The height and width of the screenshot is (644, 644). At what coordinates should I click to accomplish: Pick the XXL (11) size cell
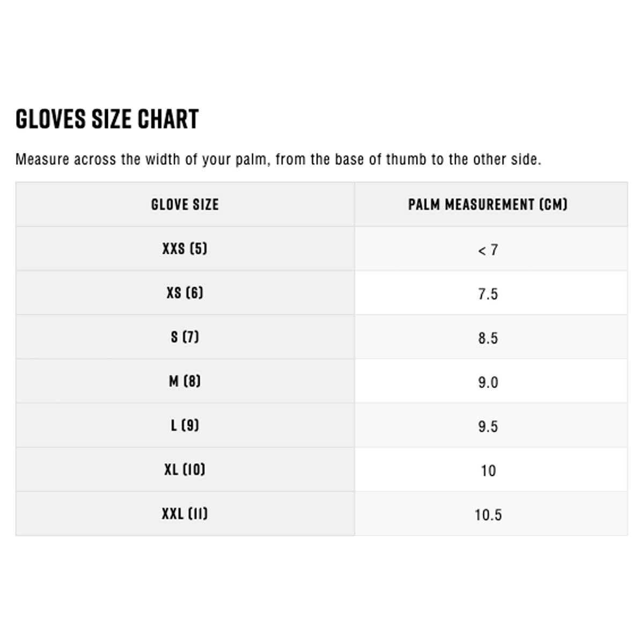click(x=185, y=514)
